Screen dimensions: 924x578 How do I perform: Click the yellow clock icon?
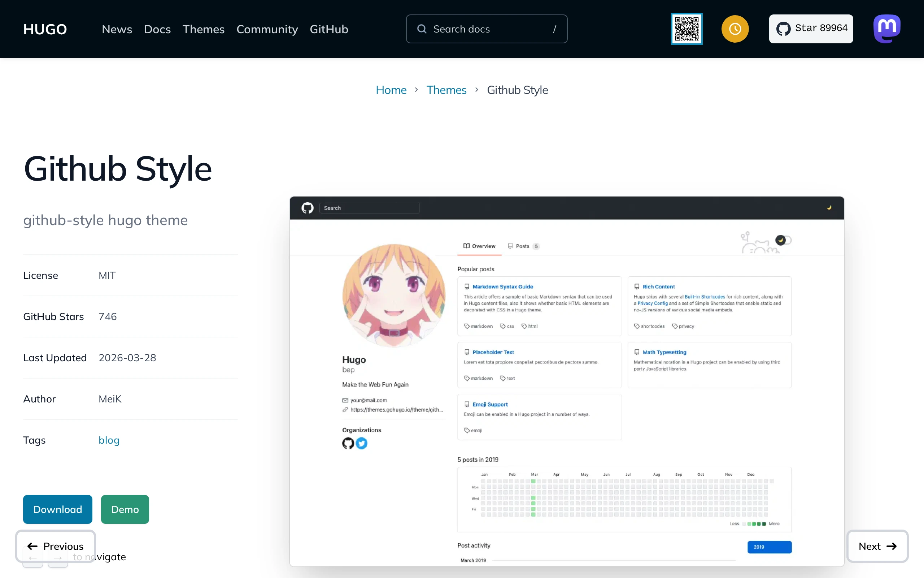point(735,29)
